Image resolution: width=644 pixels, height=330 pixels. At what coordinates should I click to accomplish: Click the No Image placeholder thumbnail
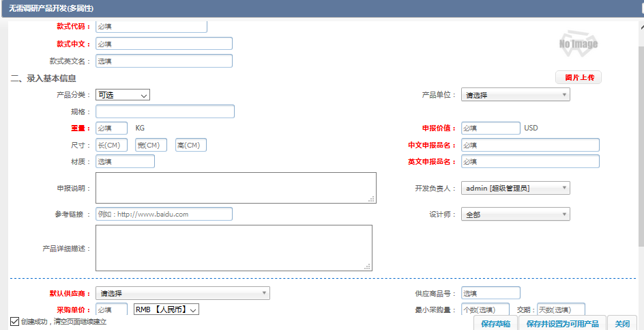pos(578,42)
